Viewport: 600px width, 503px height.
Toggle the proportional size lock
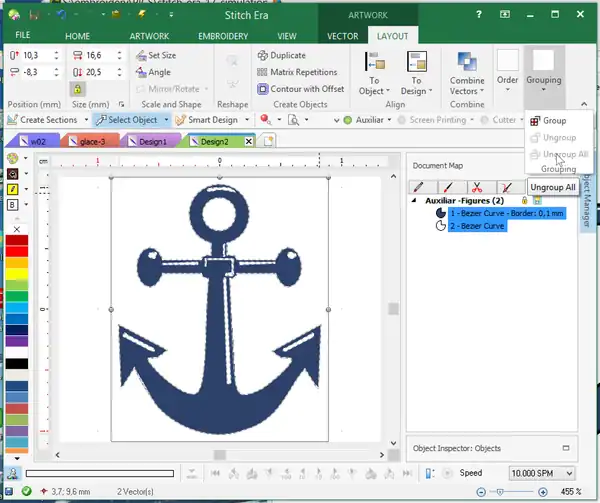(x=78, y=89)
